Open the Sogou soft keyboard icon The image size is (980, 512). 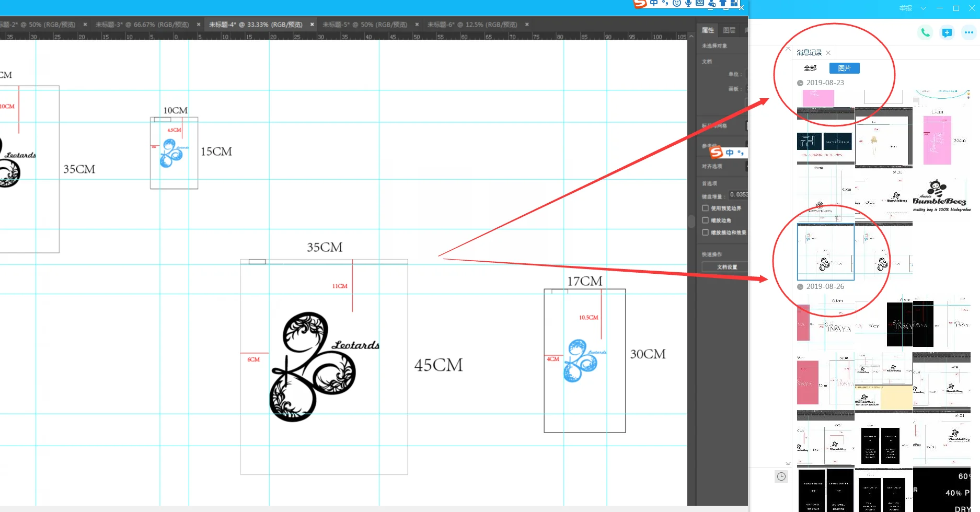pyautogui.click(x=700, y=3)
